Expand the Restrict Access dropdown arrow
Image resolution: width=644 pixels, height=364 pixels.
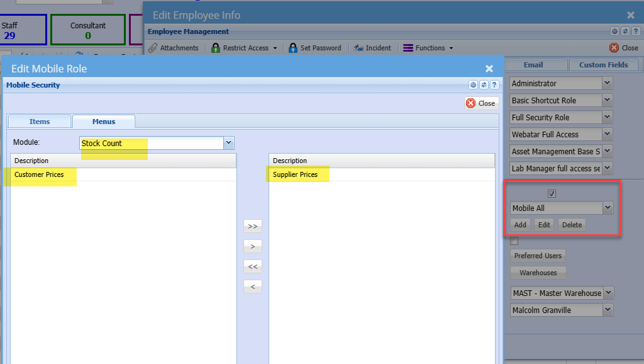click(x=275, y=48)
